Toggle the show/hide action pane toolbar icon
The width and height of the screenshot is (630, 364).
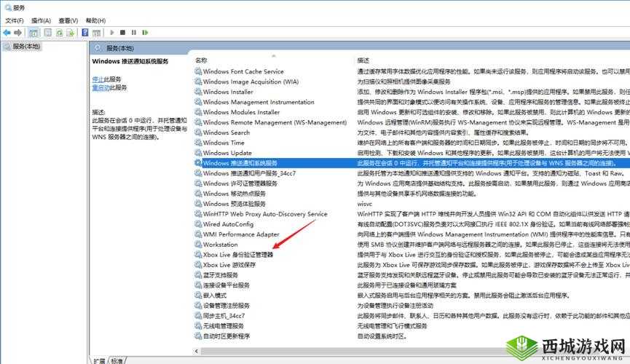coord(96,33)
